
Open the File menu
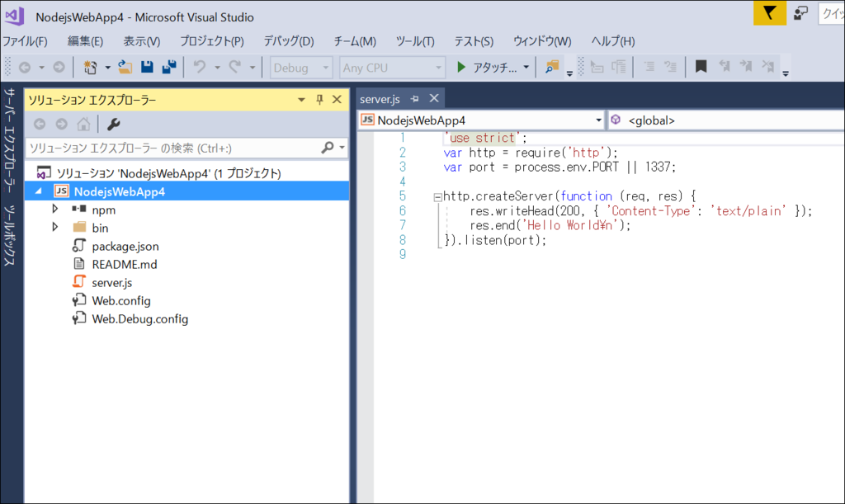tap(25, 41)
